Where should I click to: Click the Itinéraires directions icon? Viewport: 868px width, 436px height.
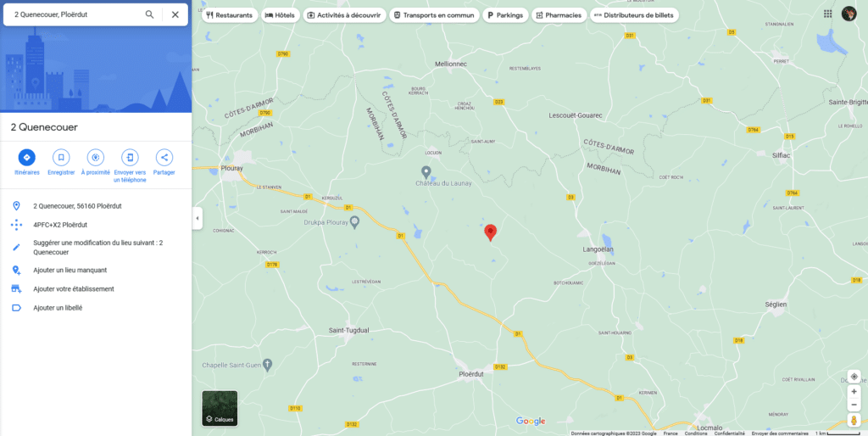click(x=26, y=157)
